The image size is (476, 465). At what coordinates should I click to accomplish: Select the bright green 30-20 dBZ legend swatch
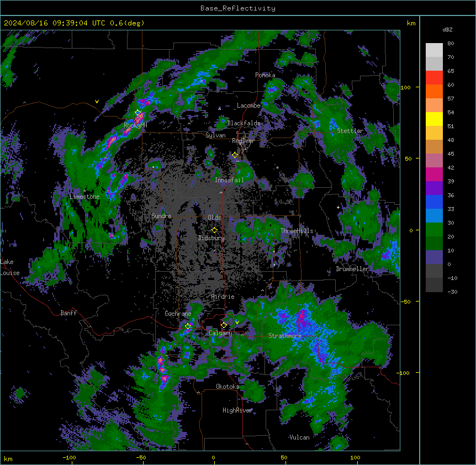click(x=434, y=230)
